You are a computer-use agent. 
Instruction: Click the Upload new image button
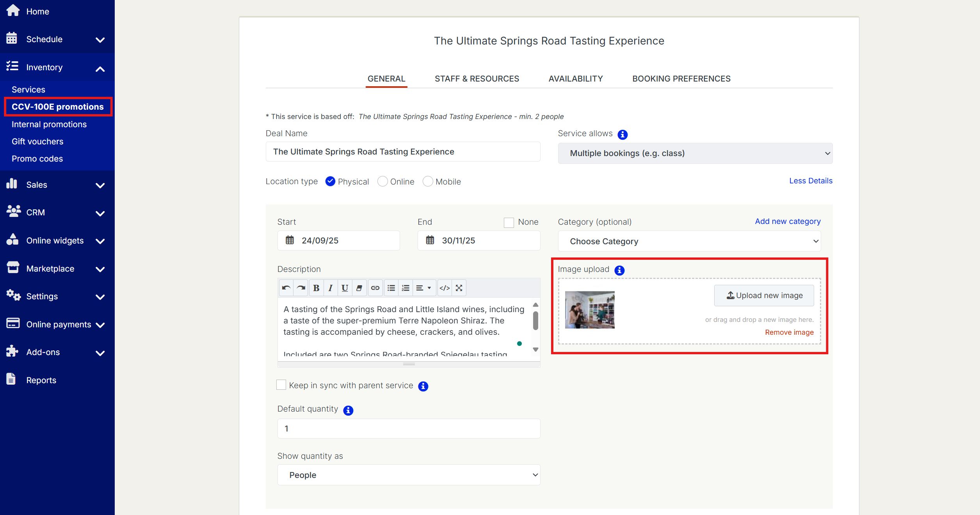(x=764, y=295)
